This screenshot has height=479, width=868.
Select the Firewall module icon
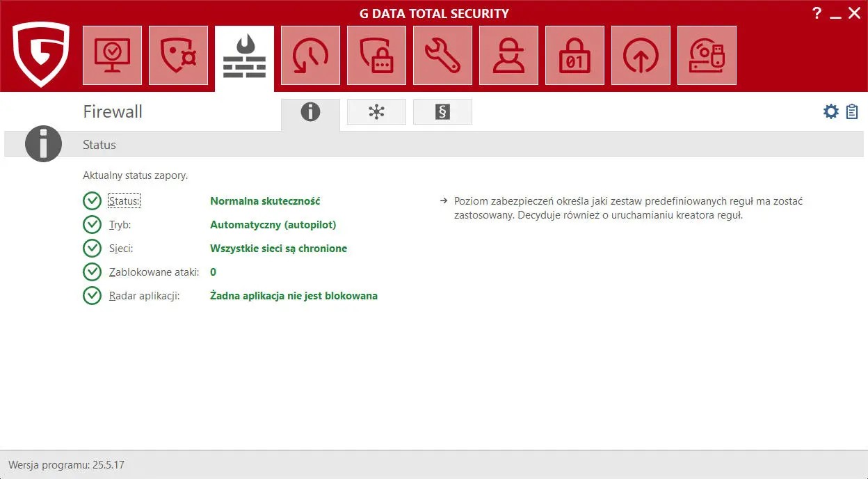(244, 55)
